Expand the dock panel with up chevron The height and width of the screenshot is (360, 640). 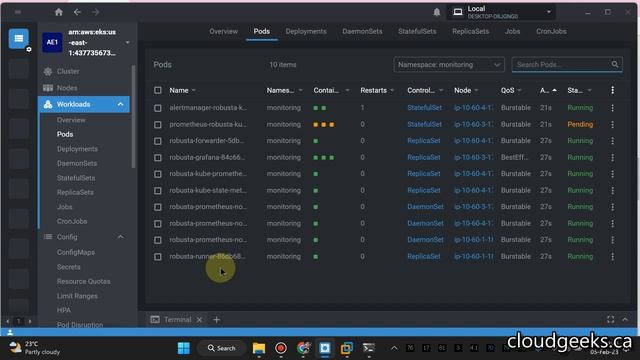tap(625, 320)
